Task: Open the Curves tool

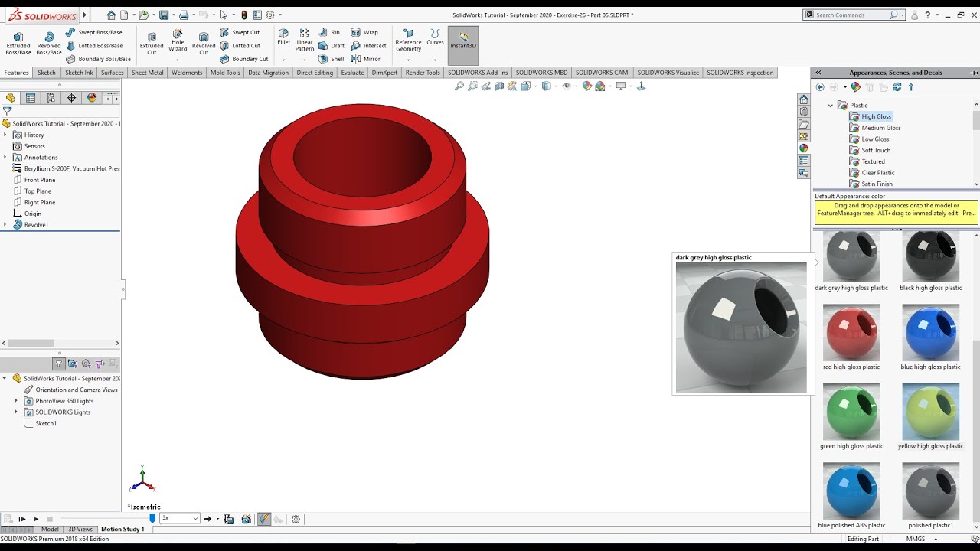Action: 435,37
